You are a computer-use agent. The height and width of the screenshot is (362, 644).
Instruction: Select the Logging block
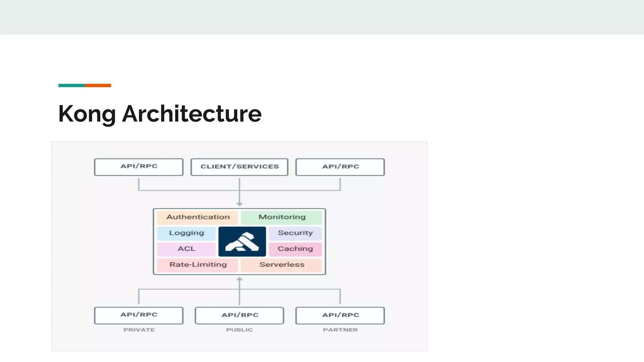pyautogui.click(x=186, y=233)
